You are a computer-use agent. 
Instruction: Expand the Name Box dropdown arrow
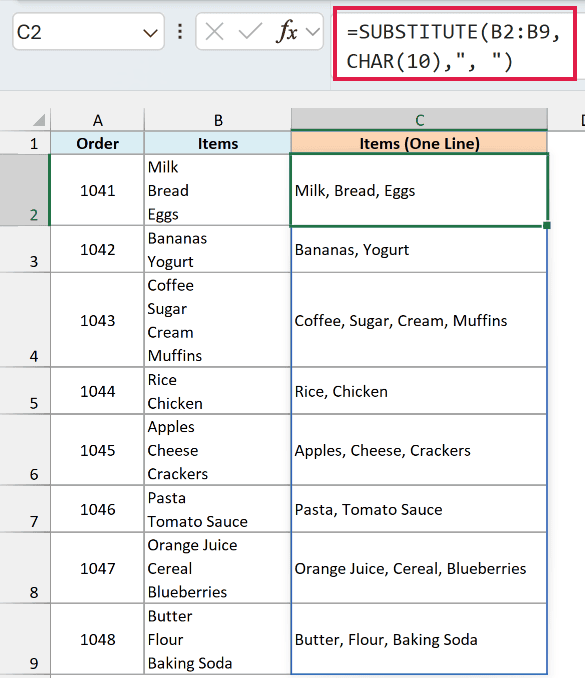click(x=150, y=33)
